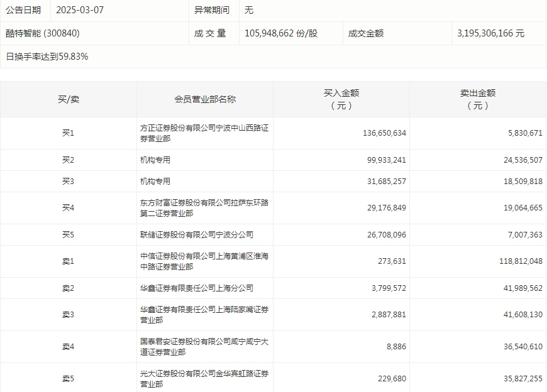Click sell amount 18,509,818
The height and width of the screenshot is (392, 547).
[523, 181]
